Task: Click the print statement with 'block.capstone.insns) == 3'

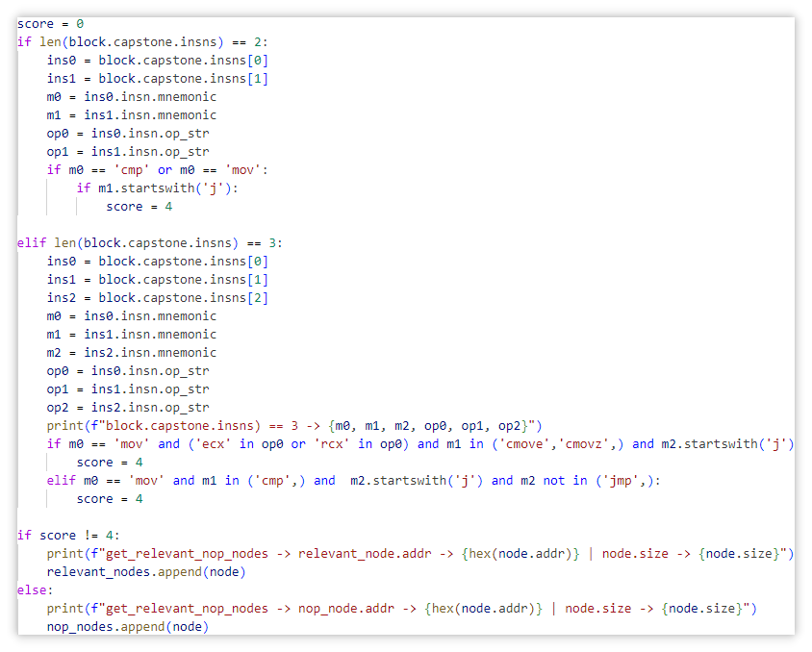Action: pos(294,426)
